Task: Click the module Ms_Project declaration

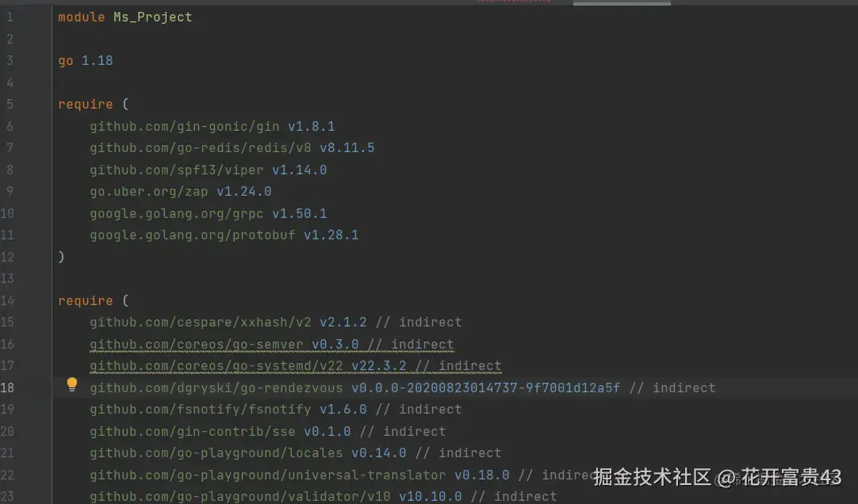Action: (125, 17)
